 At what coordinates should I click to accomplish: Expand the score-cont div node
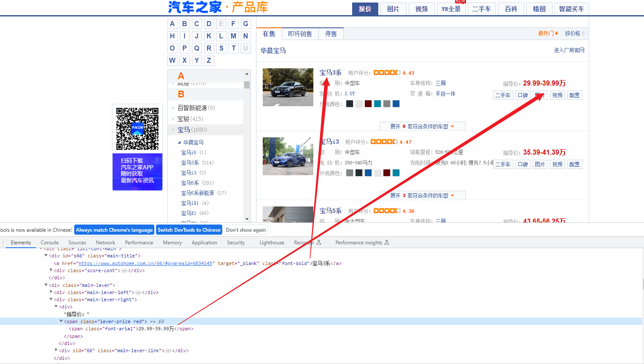51,270
